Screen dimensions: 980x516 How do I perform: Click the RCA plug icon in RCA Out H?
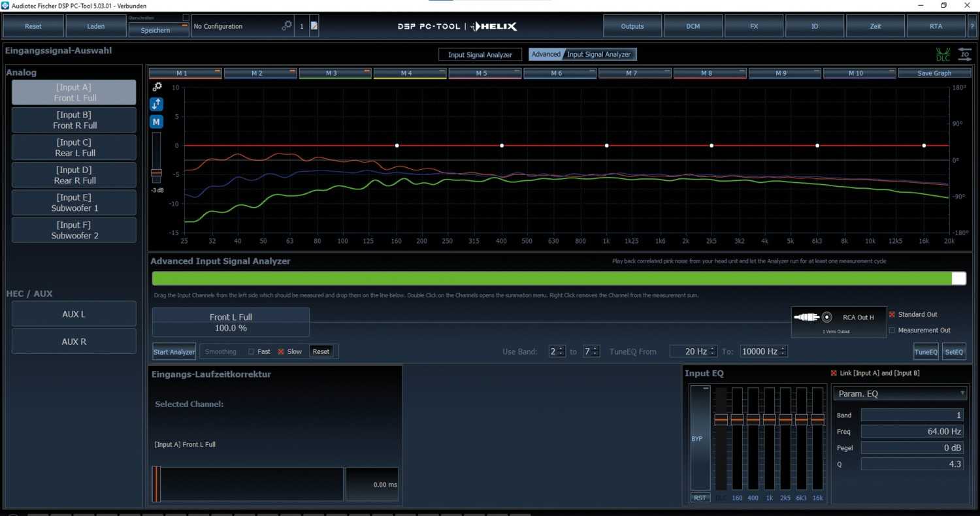[x=813, y=317]
